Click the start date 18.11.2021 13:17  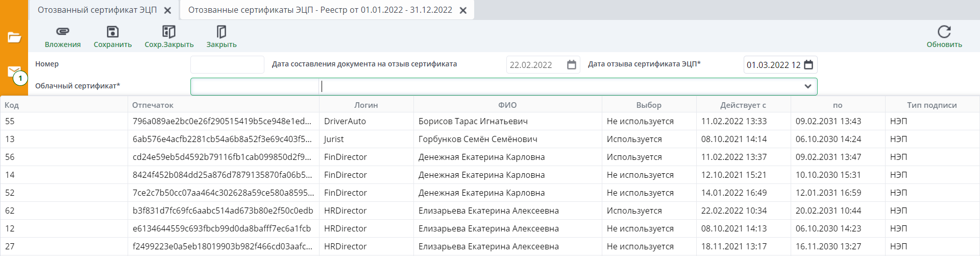734,247
